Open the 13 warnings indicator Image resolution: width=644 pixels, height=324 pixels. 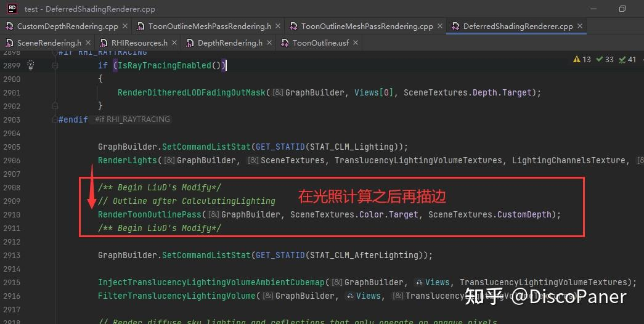click(582, 60)
